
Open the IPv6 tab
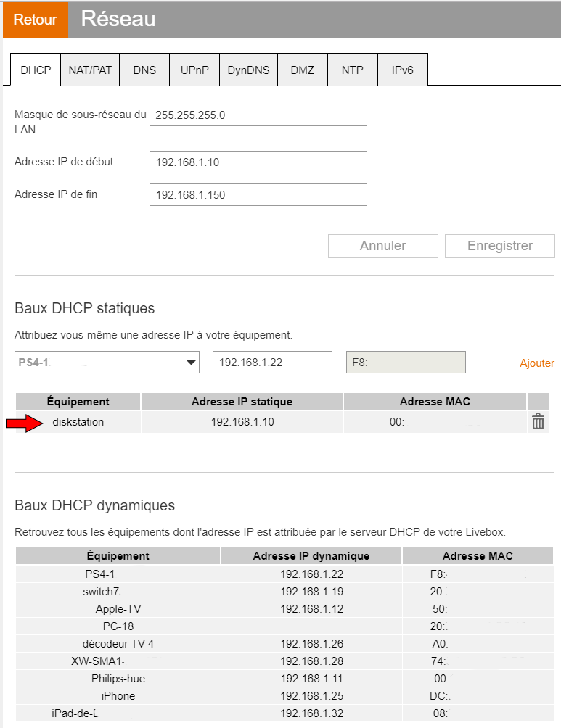coord(403,70)
